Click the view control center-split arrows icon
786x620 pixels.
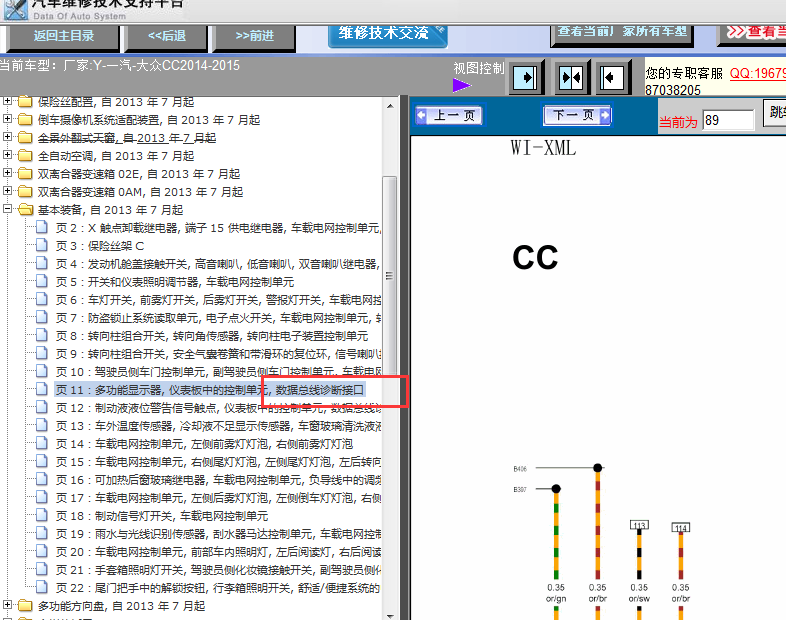[x=571, y=78]
